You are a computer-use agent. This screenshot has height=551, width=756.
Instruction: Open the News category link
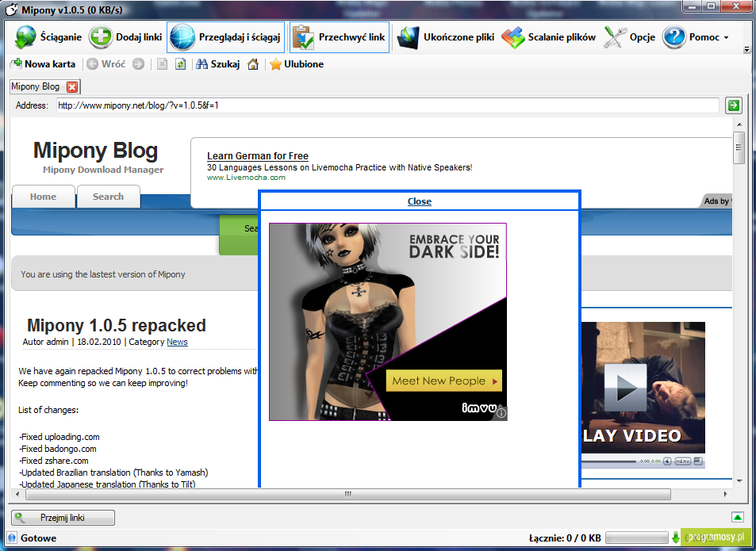pyautogui.click(x=177, y=342)
